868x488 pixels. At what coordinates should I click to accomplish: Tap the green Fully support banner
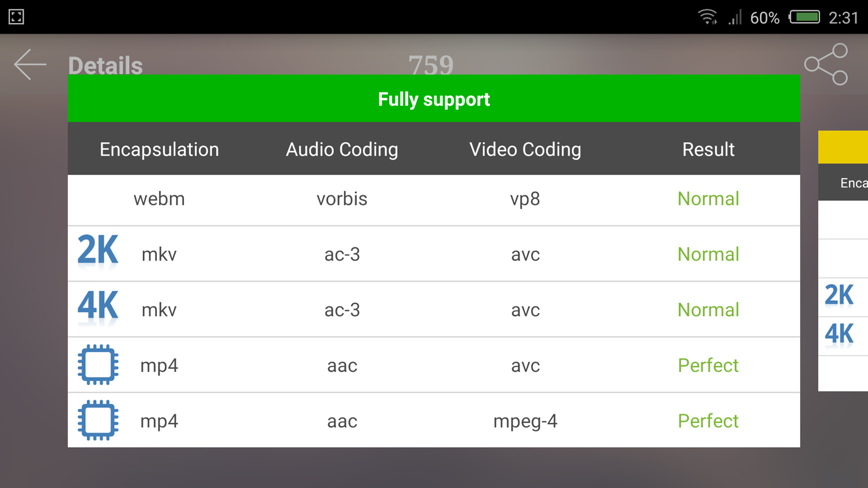click(x=434, y=99)
